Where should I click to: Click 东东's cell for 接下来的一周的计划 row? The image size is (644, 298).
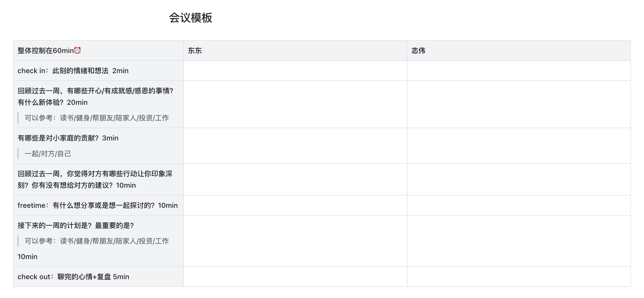tap(295, 241)
